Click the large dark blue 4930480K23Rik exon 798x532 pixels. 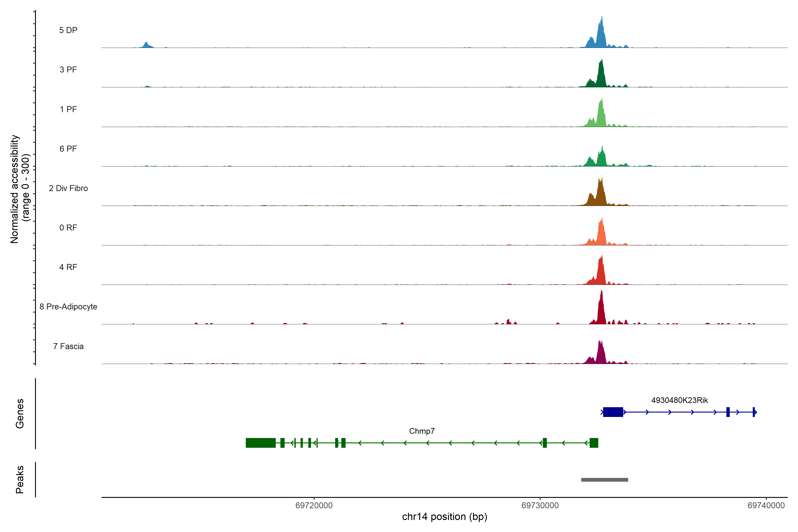coord(613,412)
